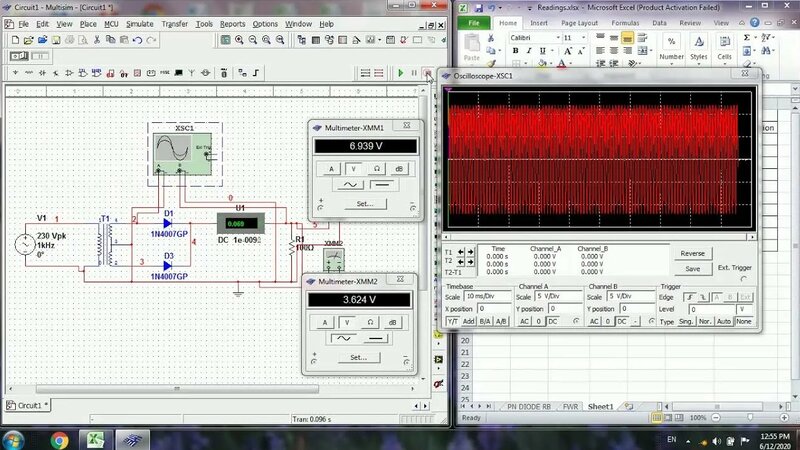This screenshot has width=800, height=450.
Task: Switch to Excel Formulas ribbon tab
Action: (625, 23)
